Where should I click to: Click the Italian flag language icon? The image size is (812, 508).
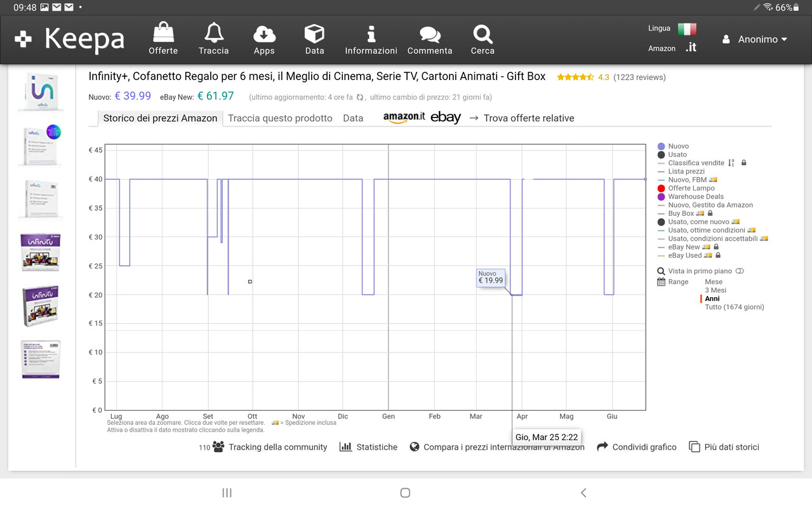coord(687,29)
